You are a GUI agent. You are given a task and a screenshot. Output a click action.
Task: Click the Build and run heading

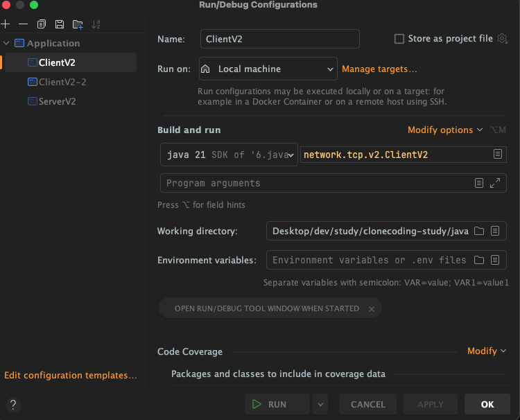(189, 130)
